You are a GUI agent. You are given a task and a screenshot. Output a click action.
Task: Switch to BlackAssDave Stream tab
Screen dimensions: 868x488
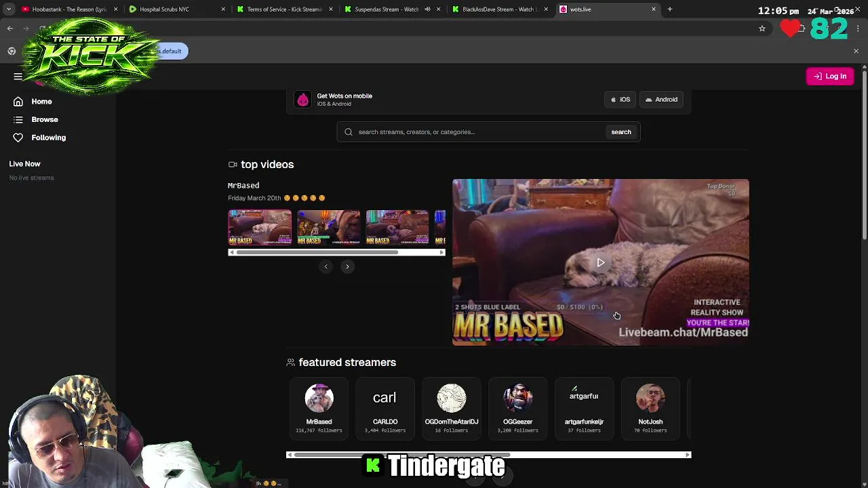coord(498,9)
